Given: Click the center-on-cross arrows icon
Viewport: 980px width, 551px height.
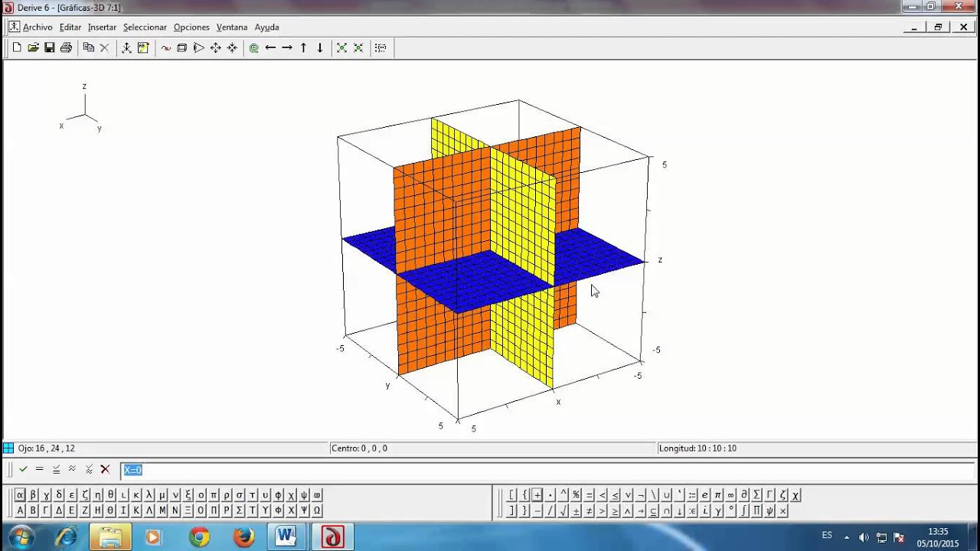Looking at the screenshot, I should pos(232,47).
